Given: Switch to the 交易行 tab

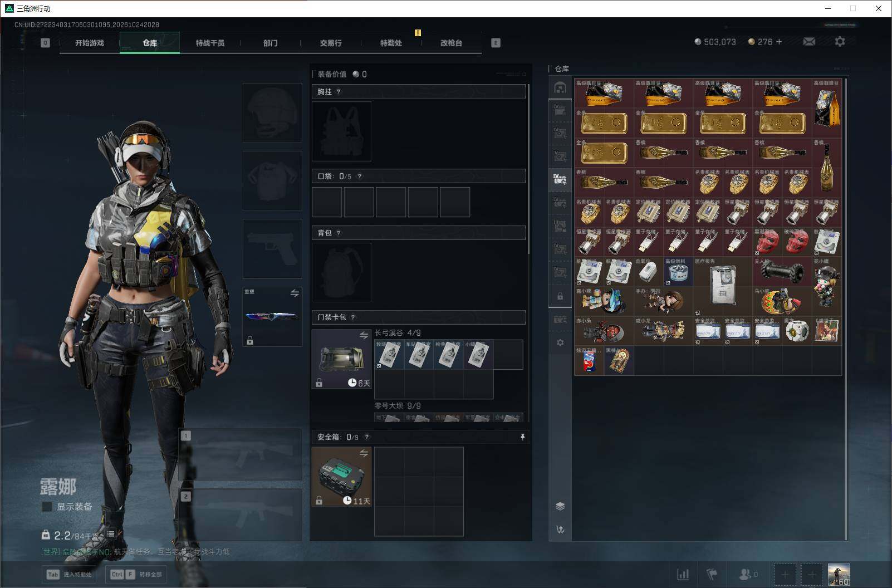Looking at the screenshot, I should [331, 43].
